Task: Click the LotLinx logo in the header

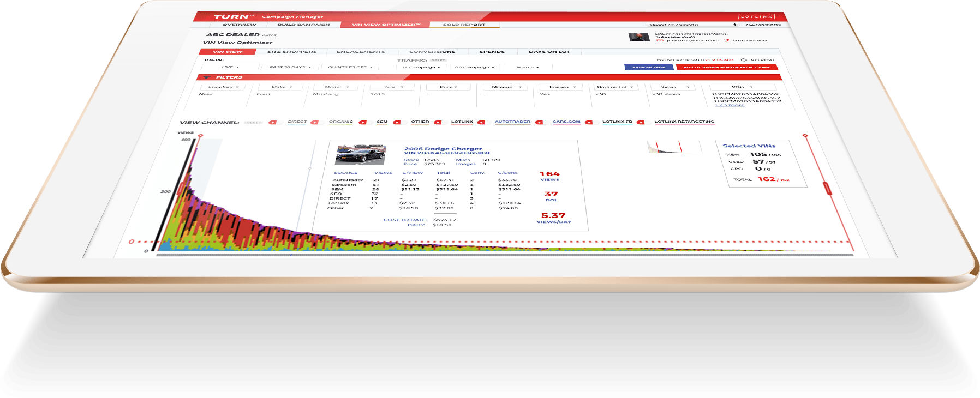Action: pos(757,17)
